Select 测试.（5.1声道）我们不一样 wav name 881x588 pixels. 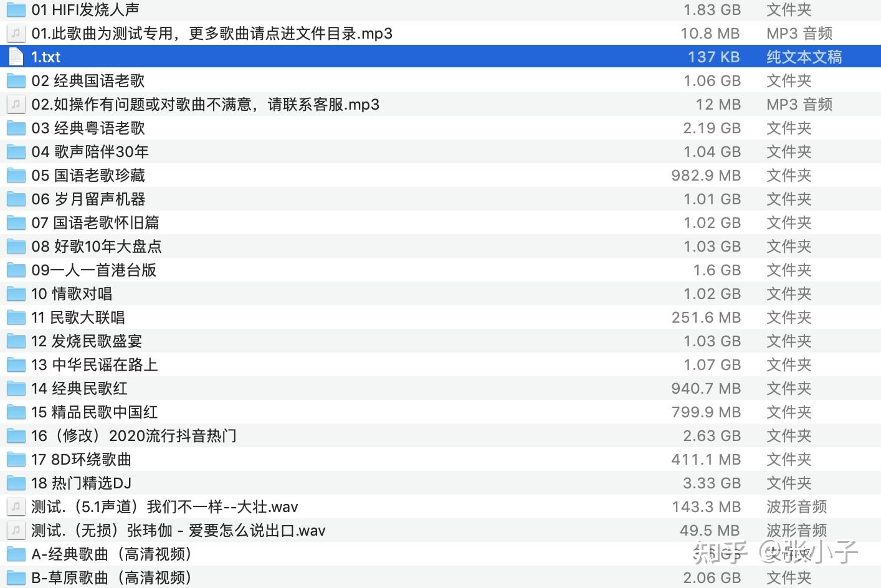(x=164, y=507)
